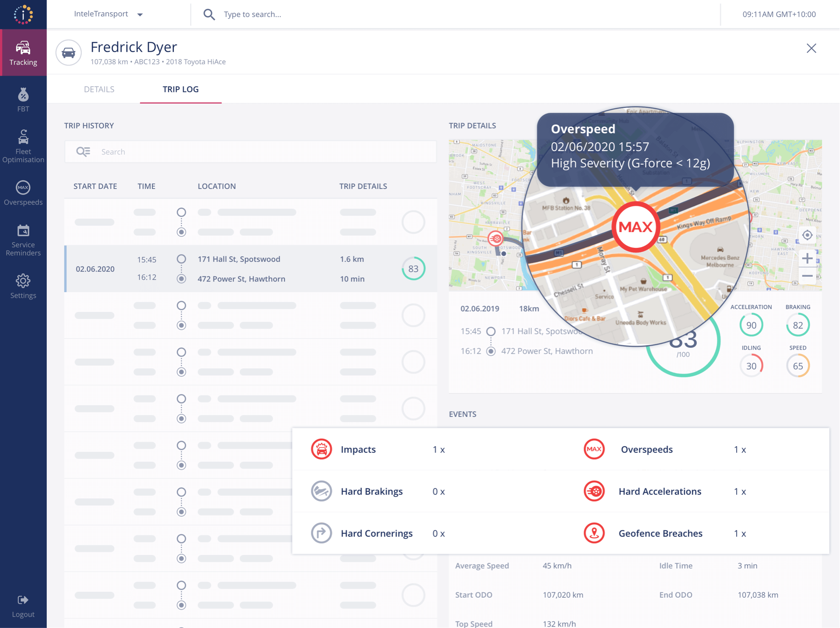Select the TRIP LOG tab

(x=180, y=89)
